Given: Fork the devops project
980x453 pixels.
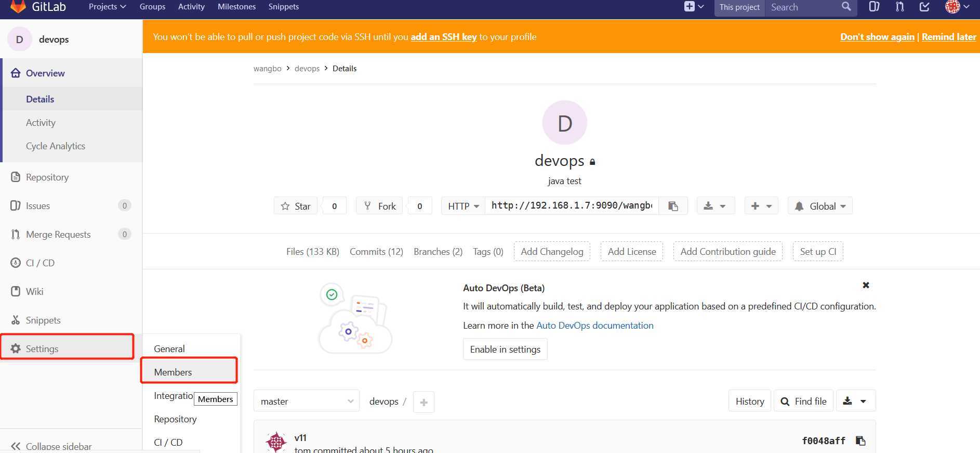Looking at the screenshot, I should pos(379,206).
